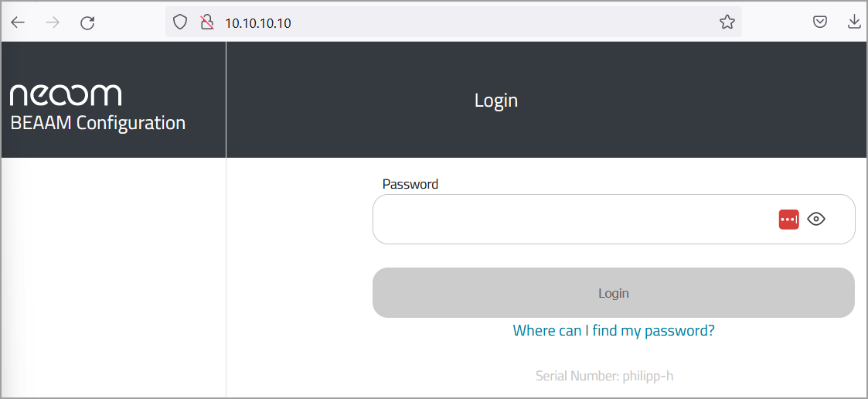Click the empty white left sidebar
This screenshot has width=868, height=399.
(114, 278)
